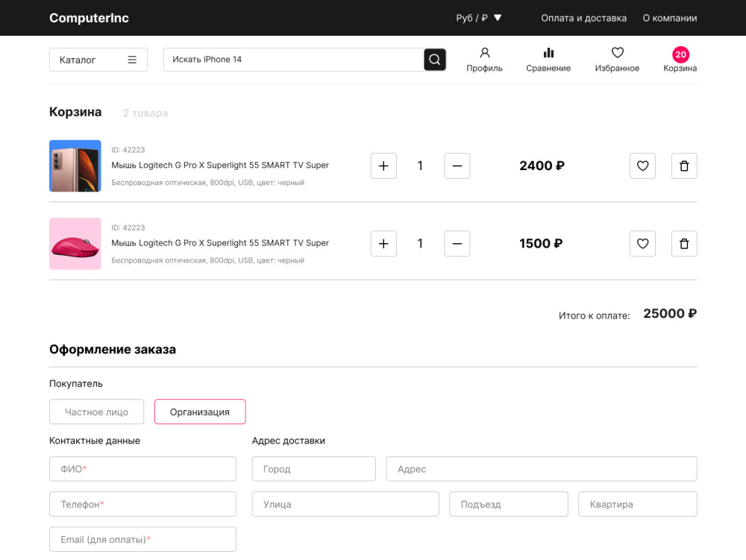Decrease quantity for the 1500 ₽ item
The width and height of the screenshot is (746, 560).
tap(457, 244)
